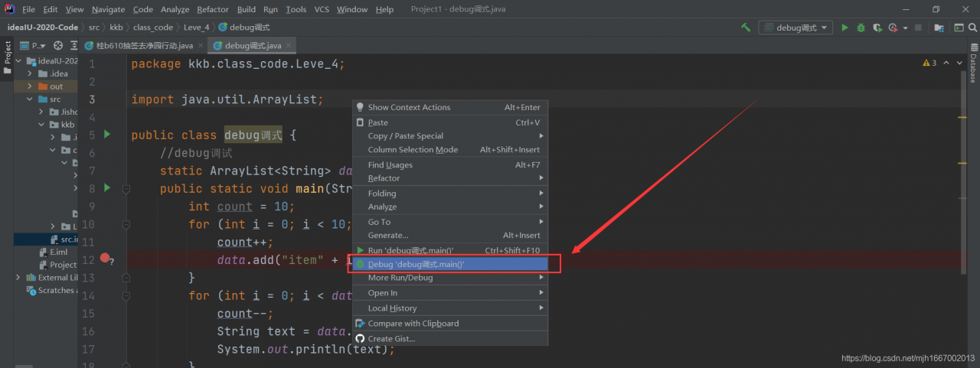
Task: Open the Project Structure icon
Action: point(939,28)
